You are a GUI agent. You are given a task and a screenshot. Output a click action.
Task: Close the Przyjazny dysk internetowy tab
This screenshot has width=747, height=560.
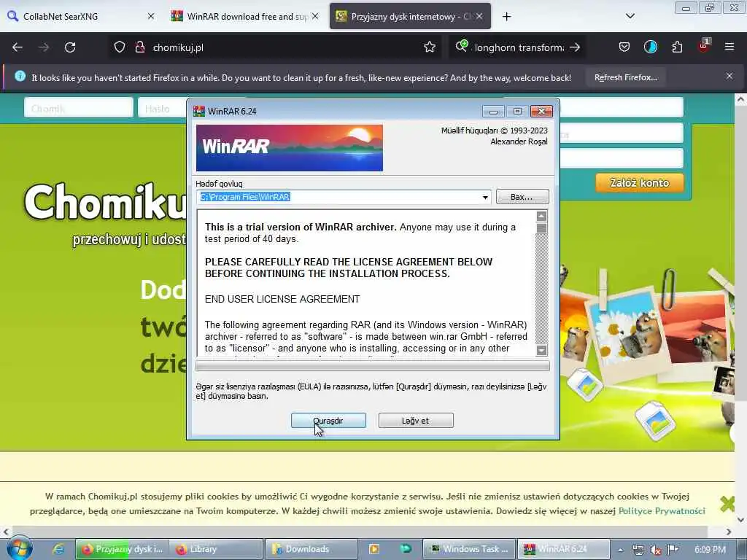pyautogui.click(x=479, y=16)
